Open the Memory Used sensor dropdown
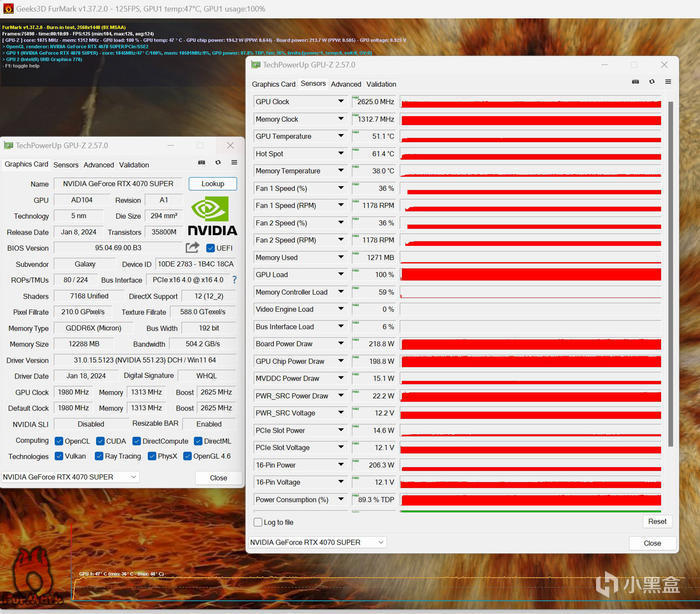 pyautogui.click(x=341, y=257)
